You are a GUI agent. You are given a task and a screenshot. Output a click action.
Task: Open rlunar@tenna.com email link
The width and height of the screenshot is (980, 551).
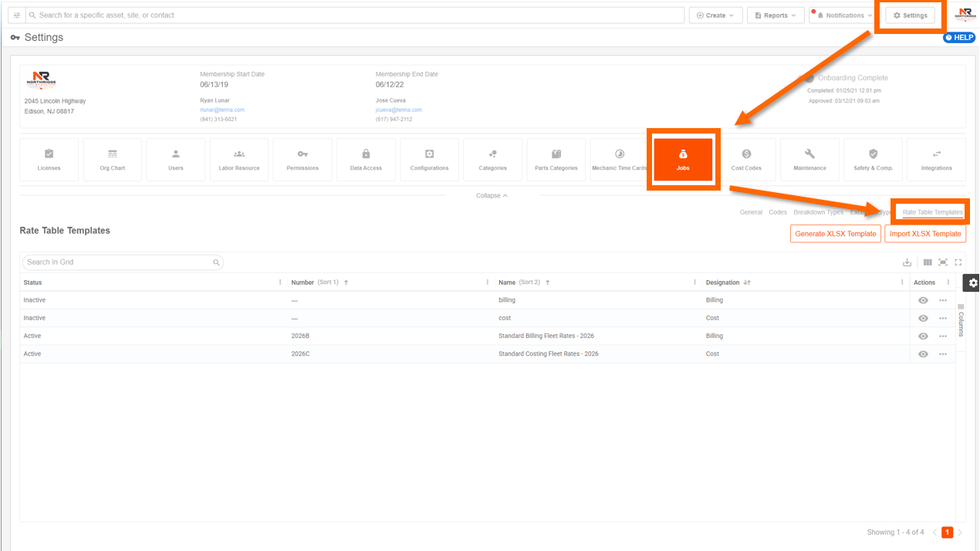pos(222,110)
